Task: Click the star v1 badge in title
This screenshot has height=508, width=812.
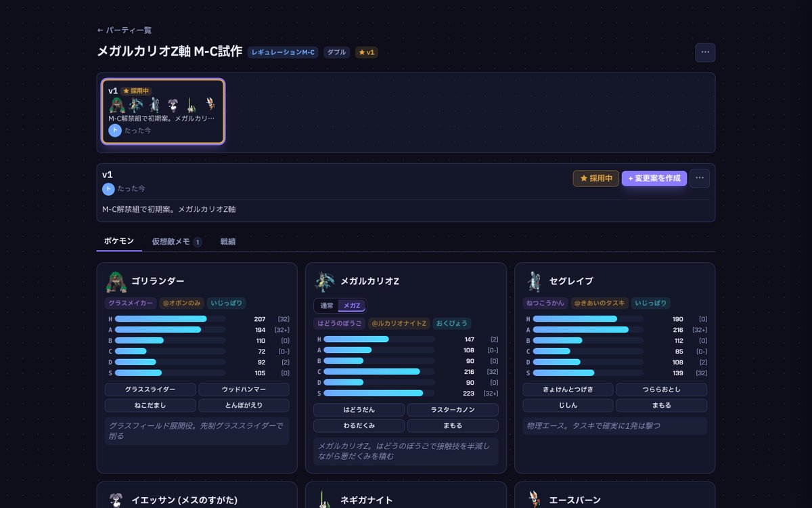Action: click(x=366, y=52)
